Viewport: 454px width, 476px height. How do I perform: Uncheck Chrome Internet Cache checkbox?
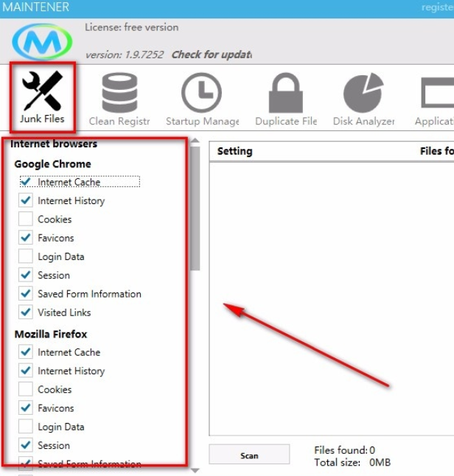click(26, 182)
